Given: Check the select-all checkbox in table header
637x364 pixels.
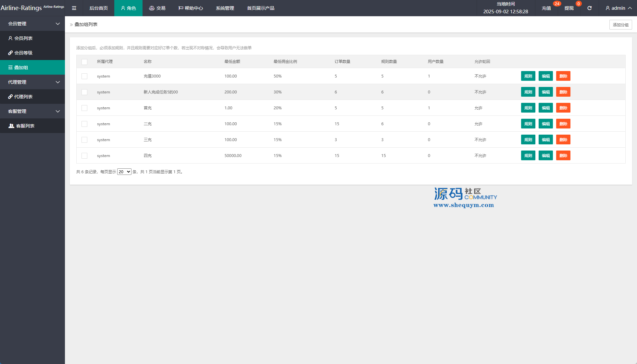Looking at the screenshot, I should tap(84, 62).
